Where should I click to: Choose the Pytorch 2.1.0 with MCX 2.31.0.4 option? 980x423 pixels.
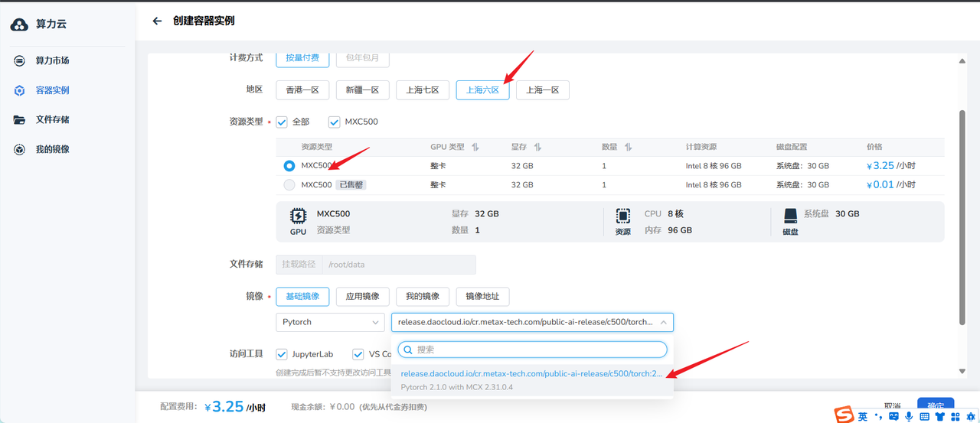(x=533, y=380)
